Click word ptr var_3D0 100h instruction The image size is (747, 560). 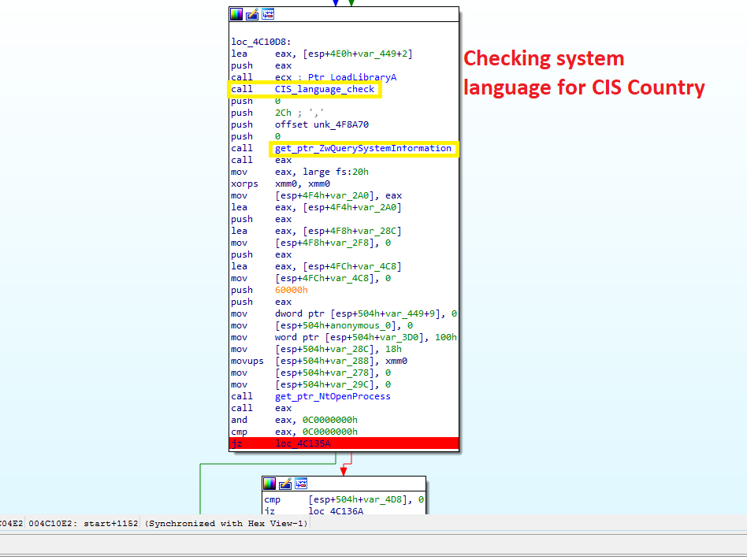click(344, 337)
